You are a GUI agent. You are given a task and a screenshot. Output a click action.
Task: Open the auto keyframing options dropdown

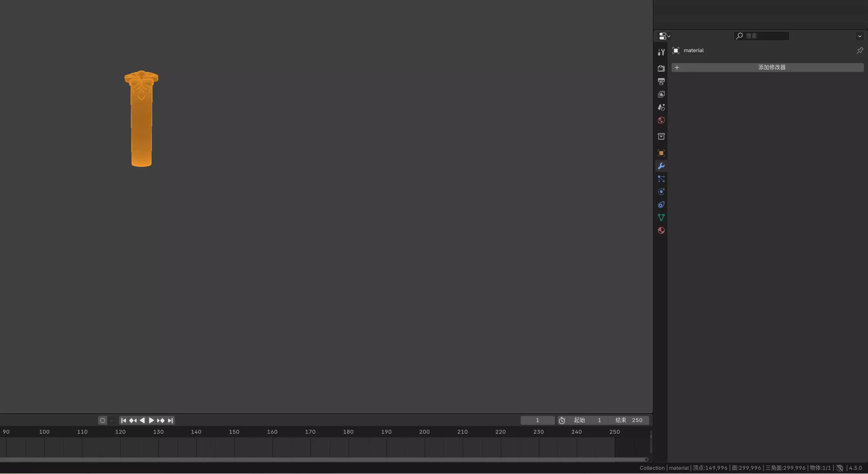112,421
